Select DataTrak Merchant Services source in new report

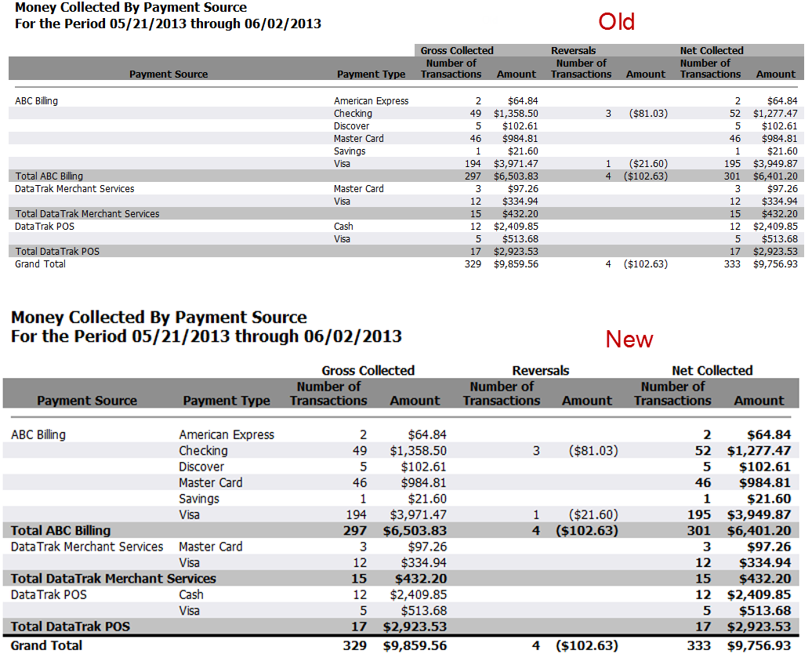coord(87,547)
